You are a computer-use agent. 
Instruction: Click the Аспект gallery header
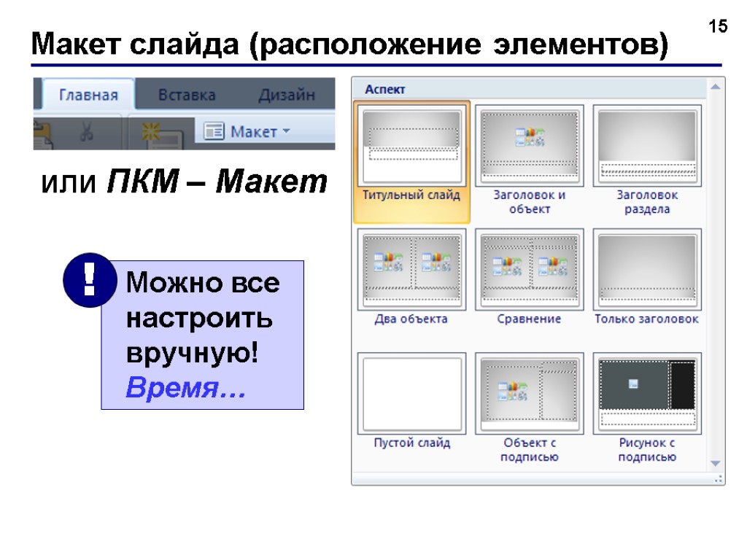[530, 89]
